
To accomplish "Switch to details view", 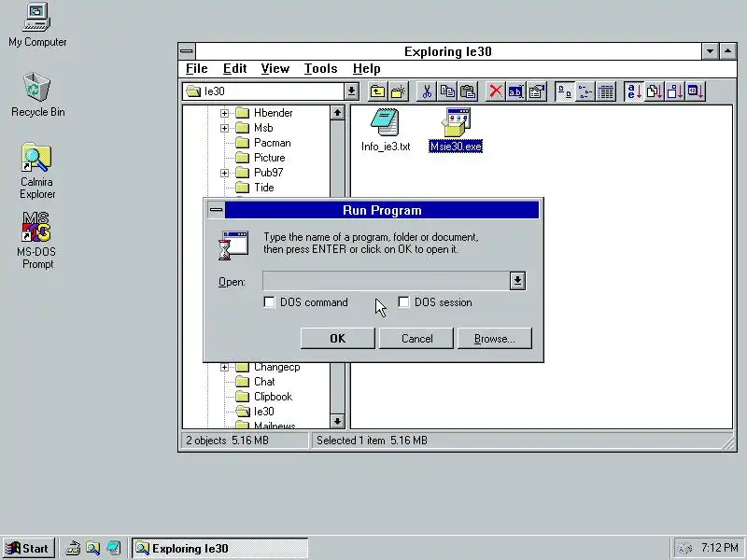I will pos(606,91).
